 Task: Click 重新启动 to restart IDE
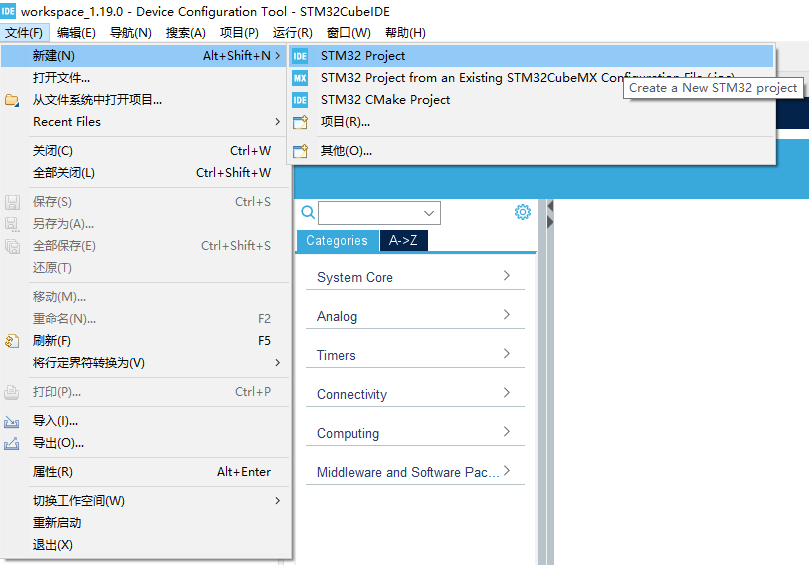144,523
